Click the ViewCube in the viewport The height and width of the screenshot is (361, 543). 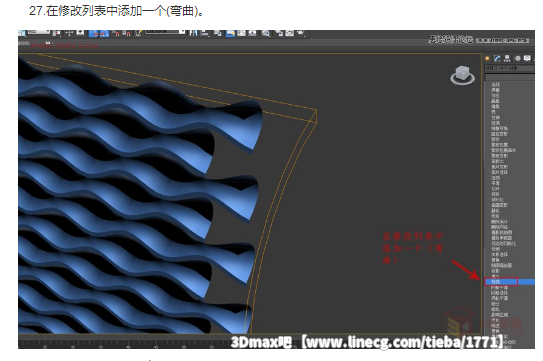pos(462,75)
